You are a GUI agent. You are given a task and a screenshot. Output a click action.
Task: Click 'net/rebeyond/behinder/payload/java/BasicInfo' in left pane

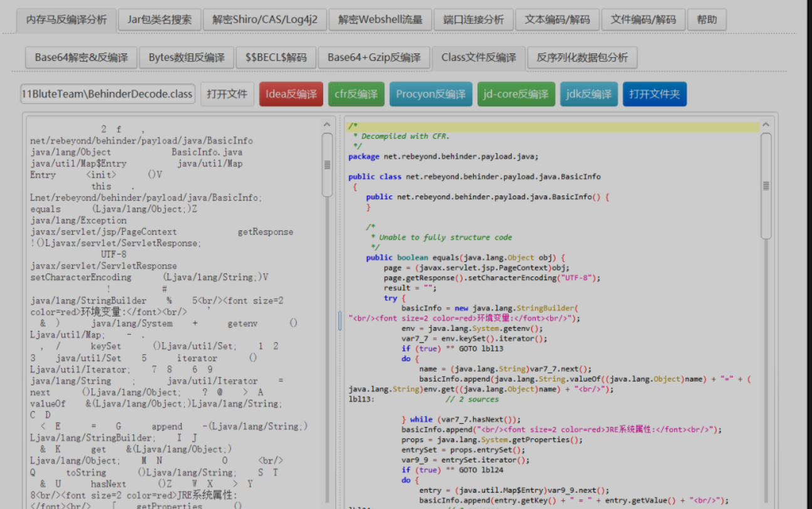tap(142, 140)
